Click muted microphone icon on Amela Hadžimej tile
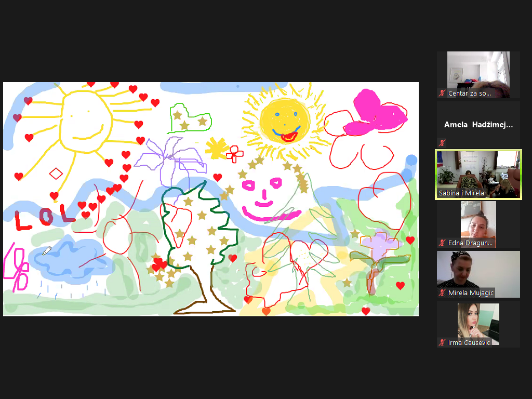 pos(442,142)
